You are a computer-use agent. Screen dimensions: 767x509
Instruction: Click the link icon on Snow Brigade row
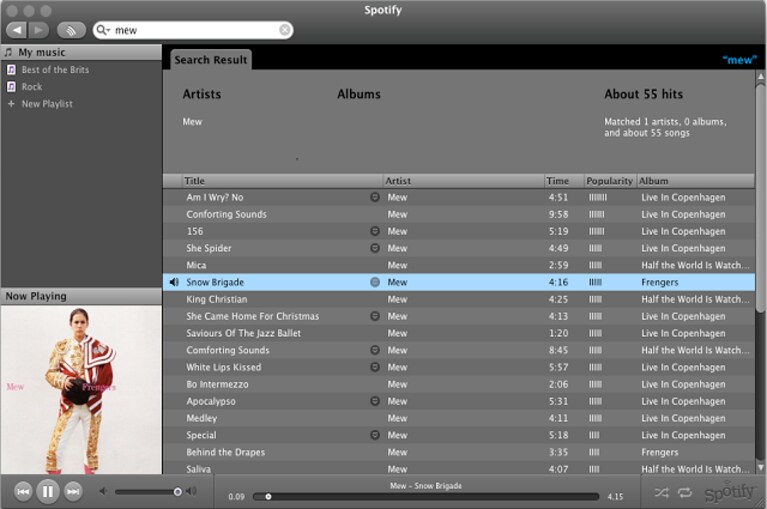click(x=375, y=282)
